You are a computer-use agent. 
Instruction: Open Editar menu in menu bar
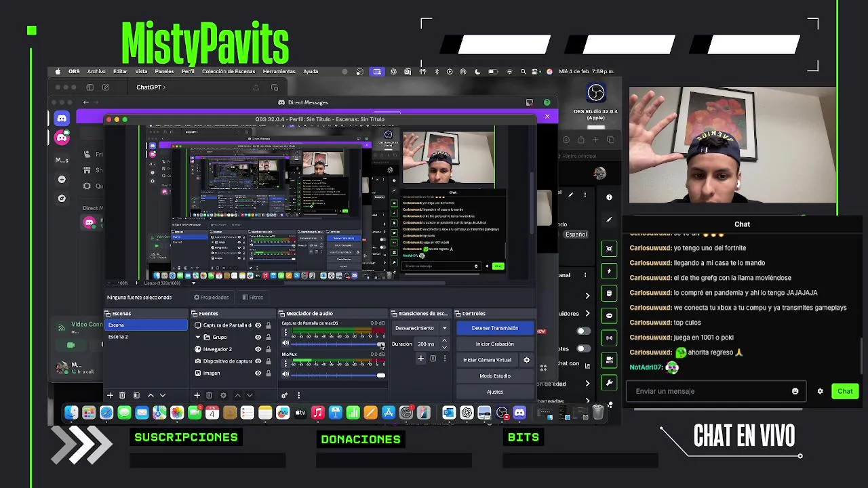(x=120, y=71)
